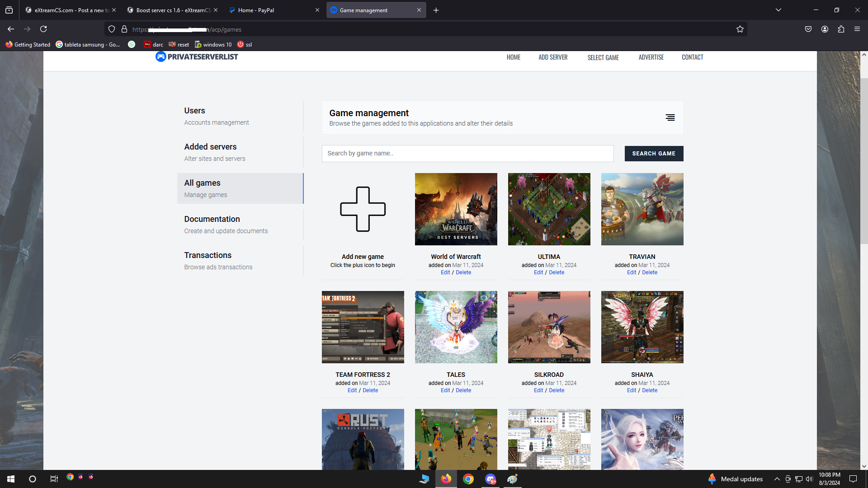View site tracking protection shield icon
The image size is (868, 488).
112,29
